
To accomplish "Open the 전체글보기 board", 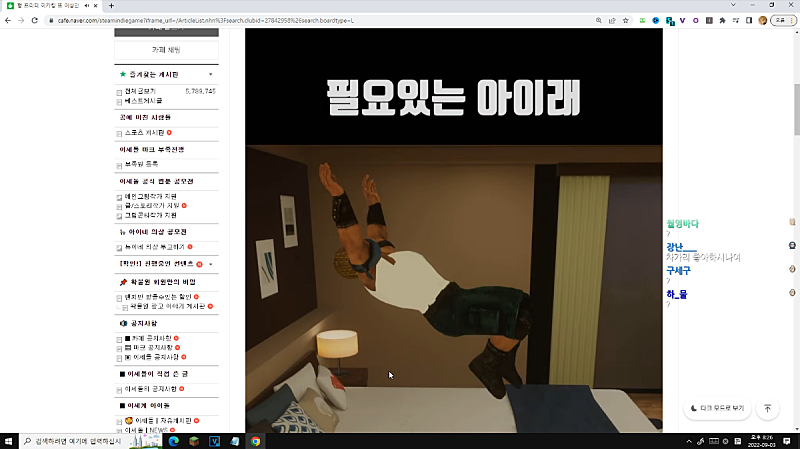I will coord(140,91).
